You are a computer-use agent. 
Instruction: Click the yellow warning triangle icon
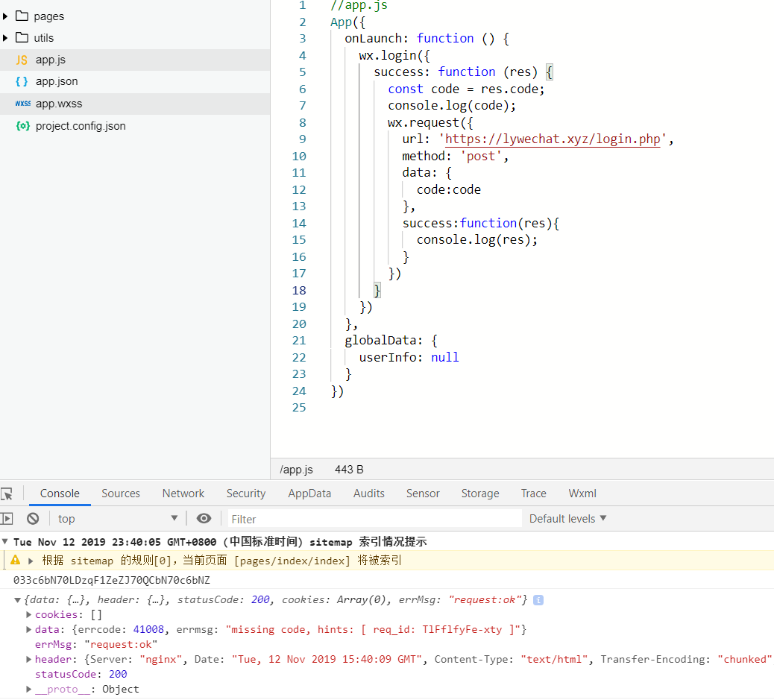[x=16, y=560]
